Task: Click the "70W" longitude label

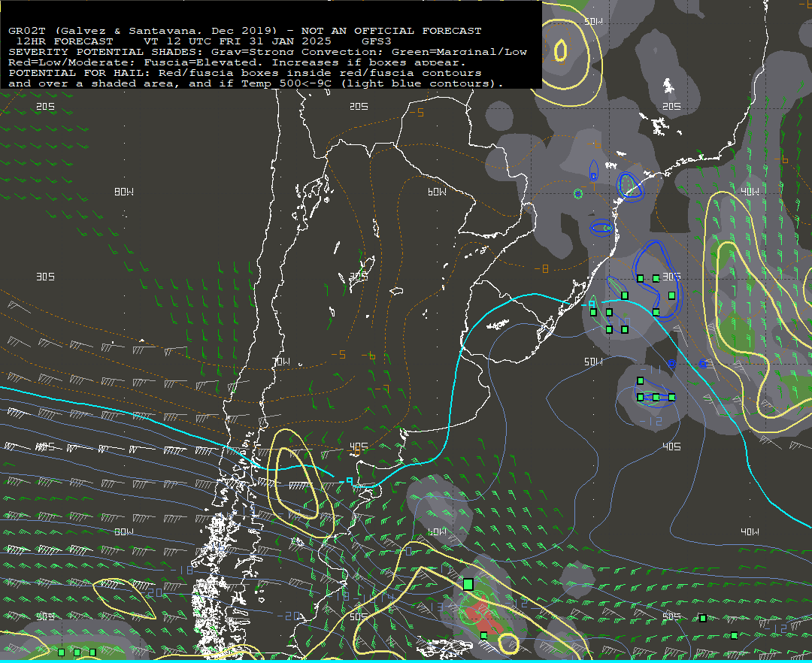Action: click(x=281, y=362)
